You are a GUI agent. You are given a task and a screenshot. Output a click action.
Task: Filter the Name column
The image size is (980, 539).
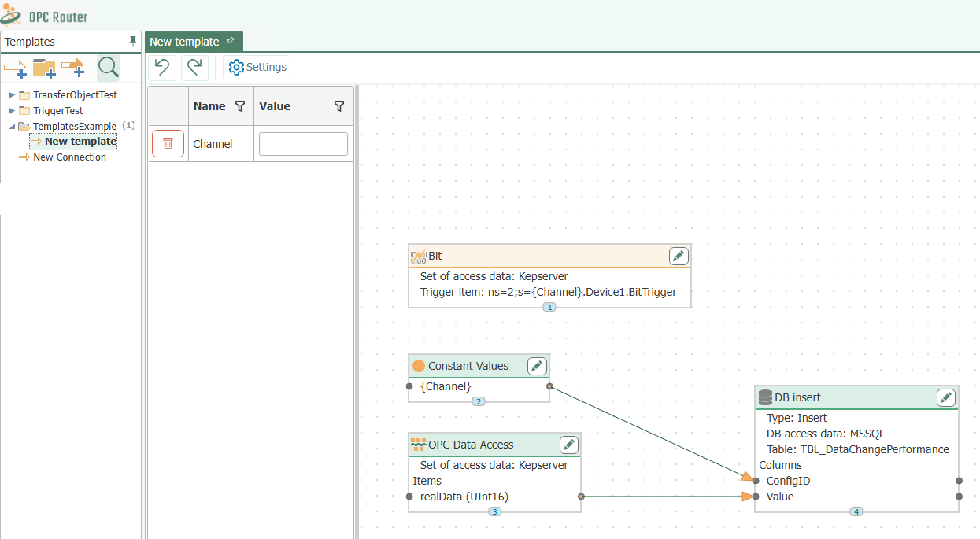click(240, 106)
